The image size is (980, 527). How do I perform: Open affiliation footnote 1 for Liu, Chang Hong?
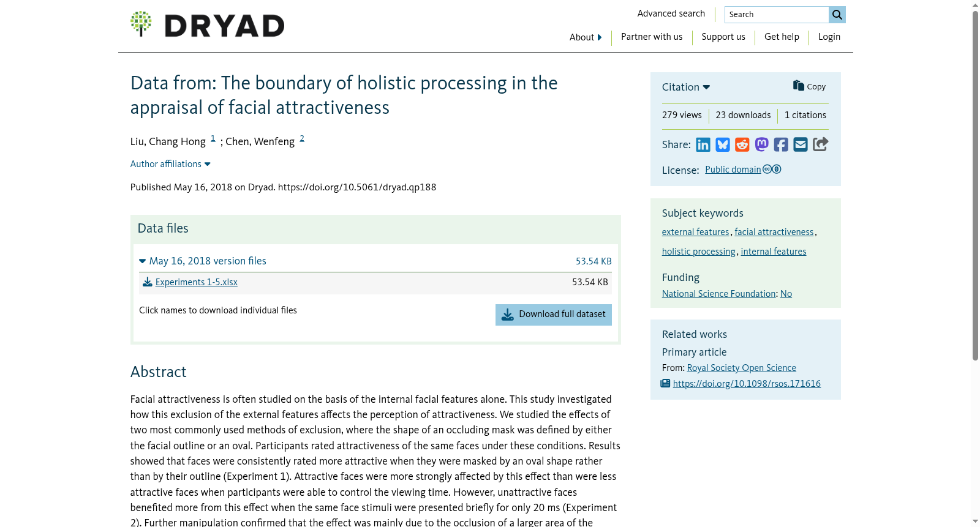click(x=213, y=138)
